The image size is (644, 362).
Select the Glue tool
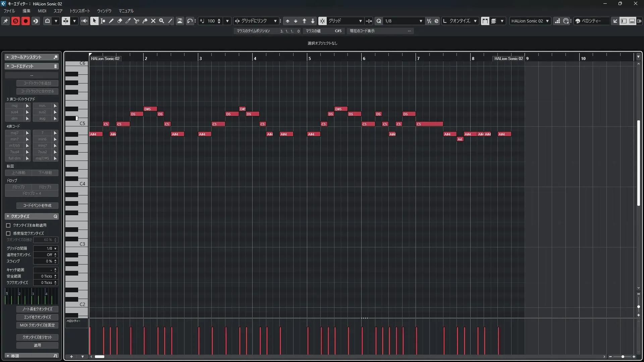pyautogui.click(x=145, y=21)
